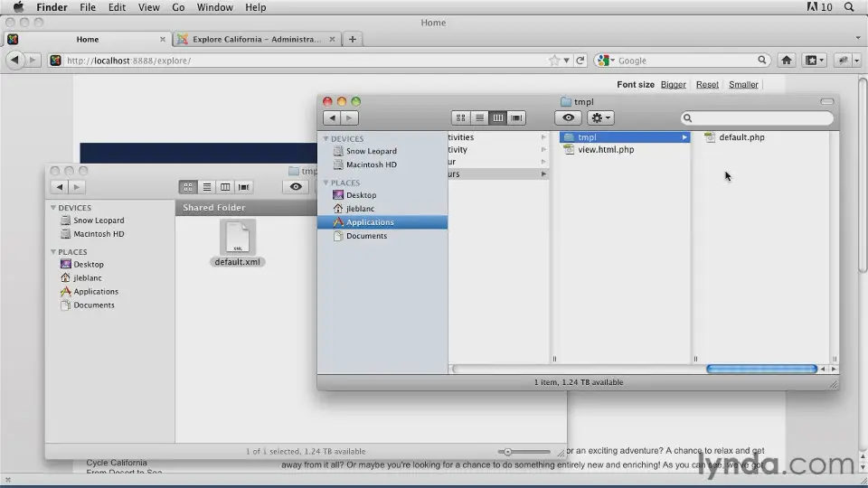
Task: Click the toolbar hide pill button on tmpl window
Action: [827, 102]
